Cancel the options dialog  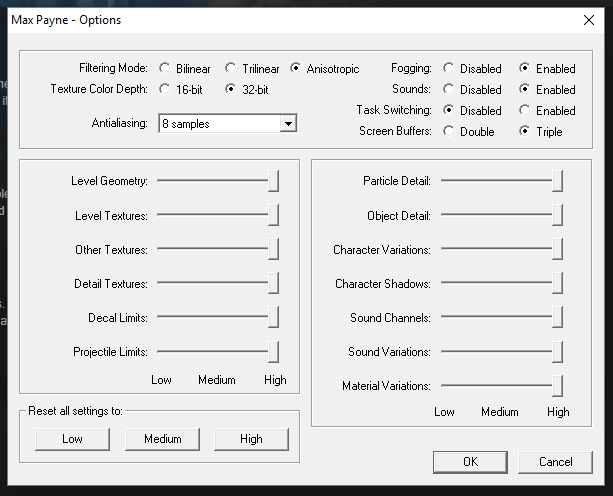pyautogui.click(x=556, y=462)
